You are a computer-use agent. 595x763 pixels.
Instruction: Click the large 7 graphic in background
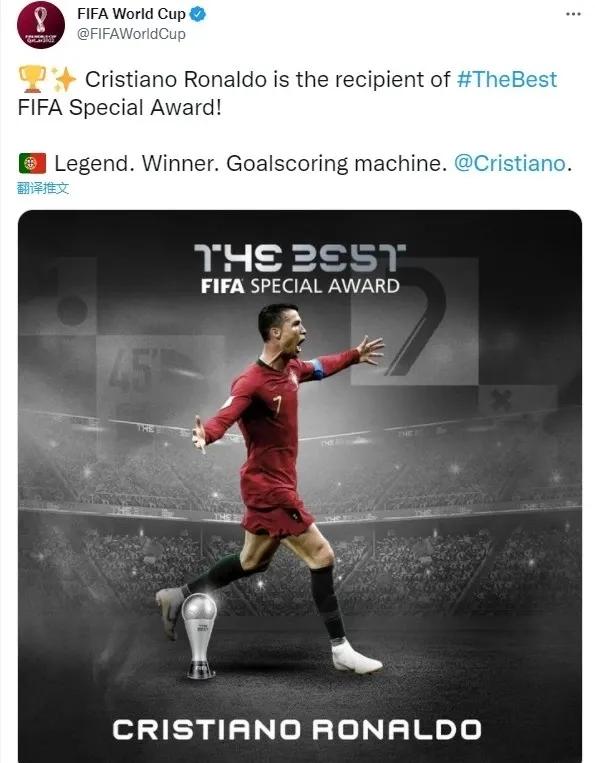tap(416, 321)
